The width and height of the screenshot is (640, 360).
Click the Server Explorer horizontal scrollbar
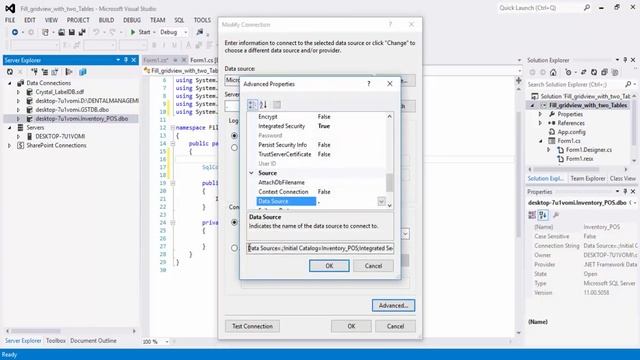point(36,331)
